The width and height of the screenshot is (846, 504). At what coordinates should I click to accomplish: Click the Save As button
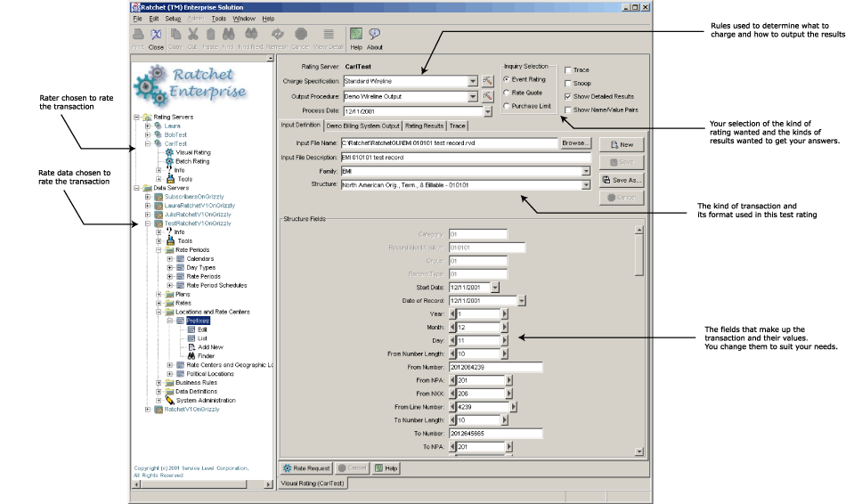click(x=622, y=180)
